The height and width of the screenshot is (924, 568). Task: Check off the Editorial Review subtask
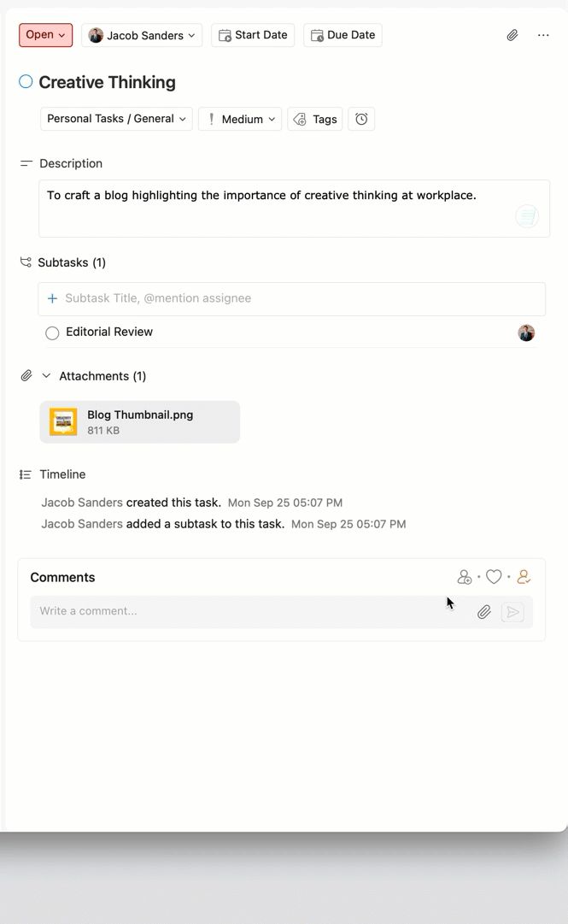(52, 333)
